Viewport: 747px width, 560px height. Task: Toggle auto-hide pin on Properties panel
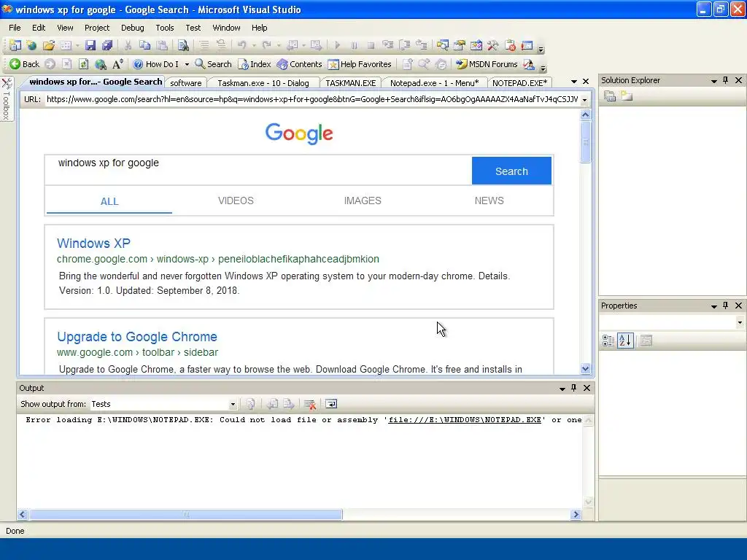(x=726, y=306)
